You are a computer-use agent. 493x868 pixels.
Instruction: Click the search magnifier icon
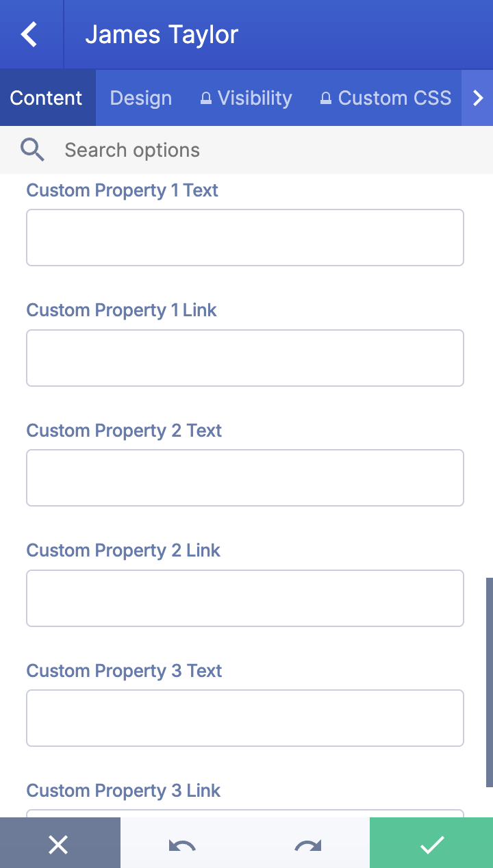(x=32, y=149)
